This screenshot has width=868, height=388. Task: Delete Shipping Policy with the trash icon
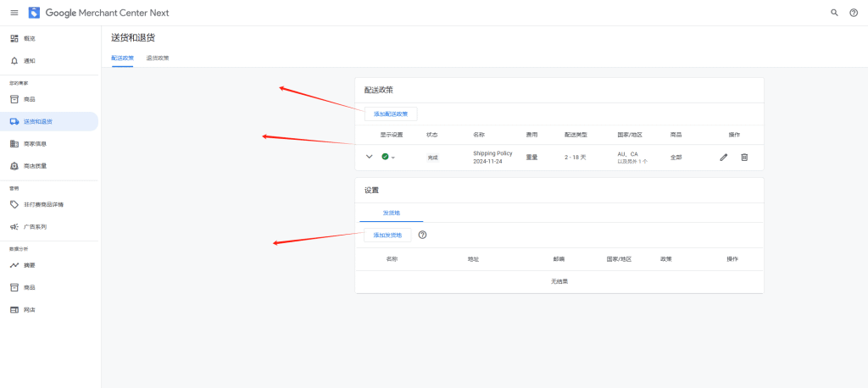click(744, 158)
